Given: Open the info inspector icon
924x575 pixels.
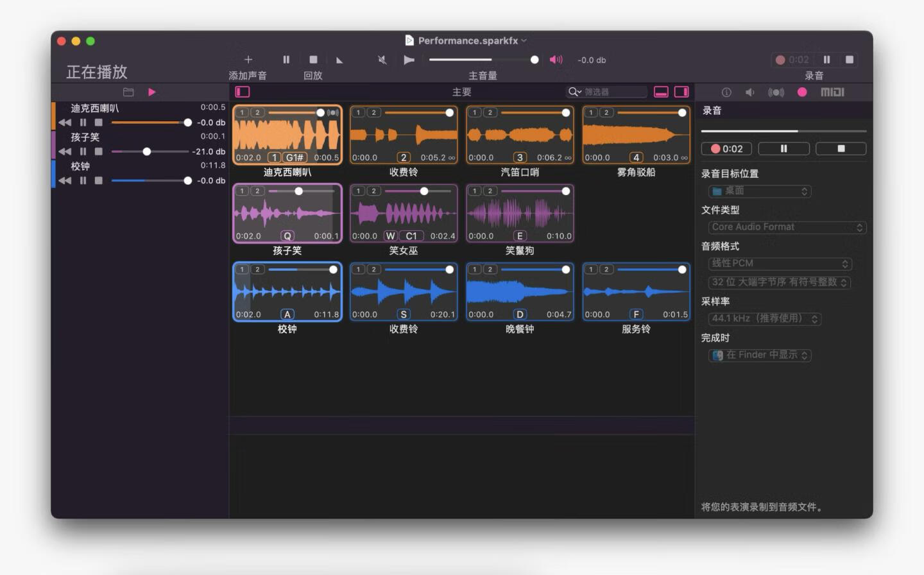Looking at the screenshot, I should [726, 92].
